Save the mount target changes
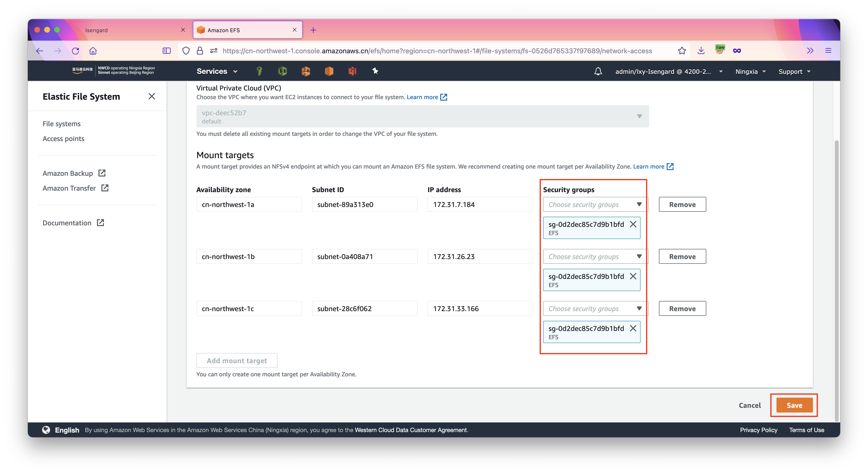The width and height of the screenshot is (868, 474). tap(795, 405)
